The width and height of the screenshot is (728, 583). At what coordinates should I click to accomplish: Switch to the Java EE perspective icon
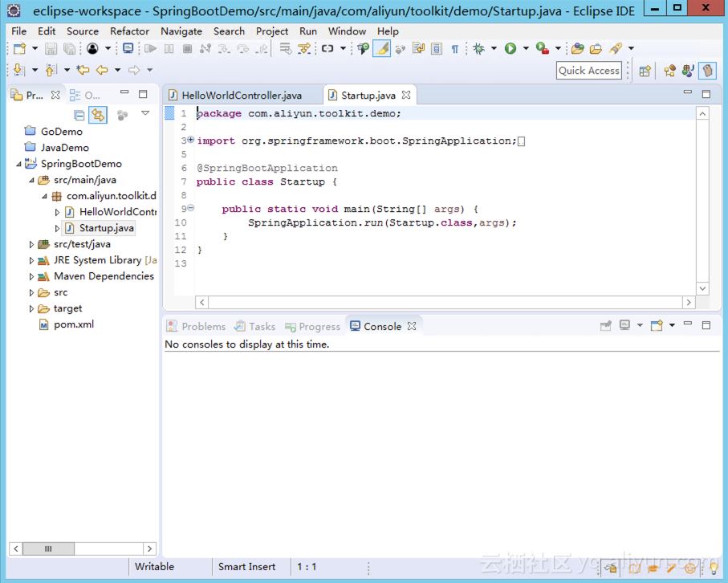669,71
